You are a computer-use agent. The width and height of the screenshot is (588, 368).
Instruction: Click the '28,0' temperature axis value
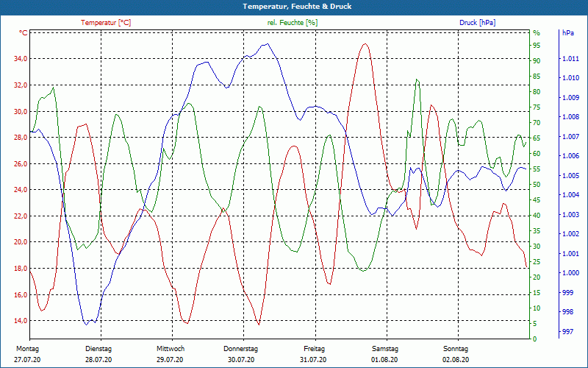pyautogui.click(x=21, y=137)
